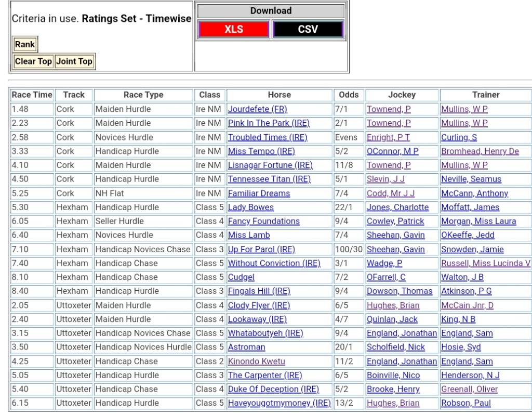Select jockey Dowson, Thomas link
Image resolution: width=532 pixels, height=413 pixels.
click(x=399, y=291)
